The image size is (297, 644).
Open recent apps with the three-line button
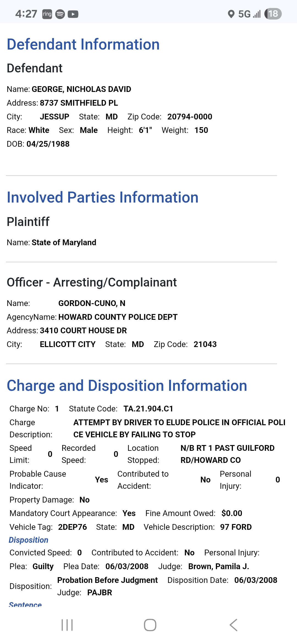[x=67, y=625]
